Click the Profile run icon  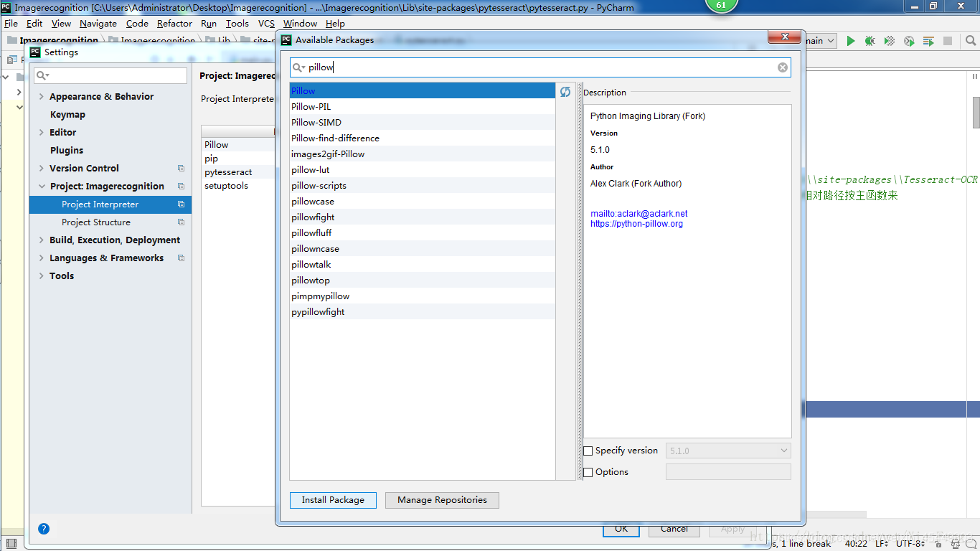click(909, 41)
